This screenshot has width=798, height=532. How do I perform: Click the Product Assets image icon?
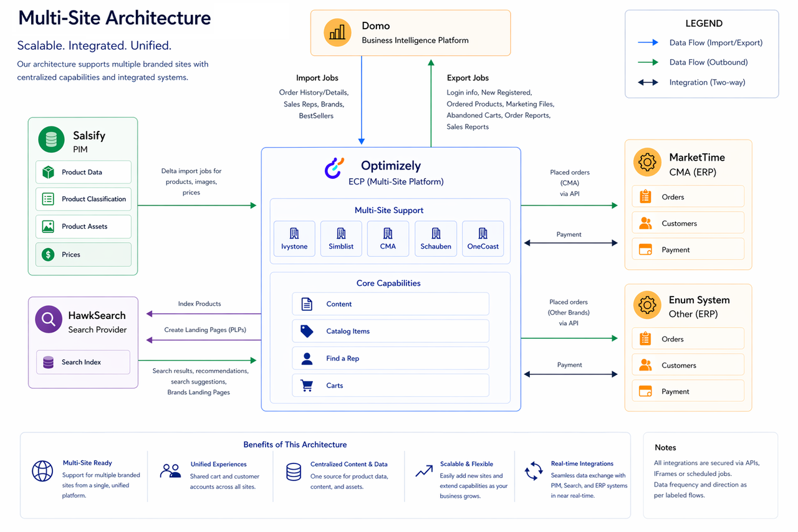click(x=48, y=226)
